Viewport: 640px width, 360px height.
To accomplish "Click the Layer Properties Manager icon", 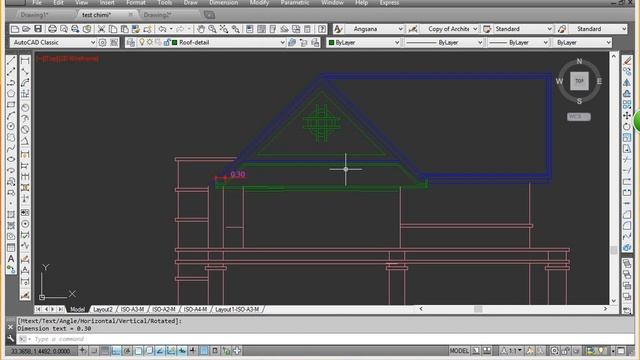I will pyautogui.click(x=131, y=42).
